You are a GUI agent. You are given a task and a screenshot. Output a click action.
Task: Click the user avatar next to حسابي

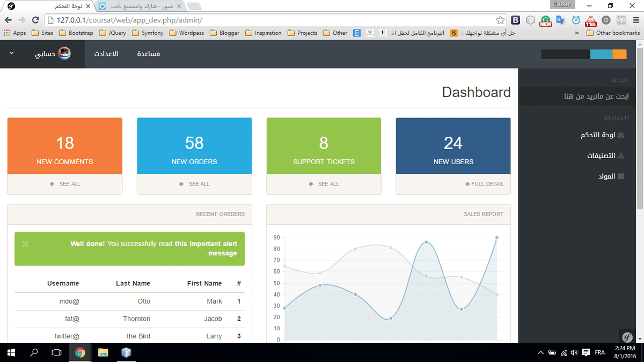tap(64, 54)
